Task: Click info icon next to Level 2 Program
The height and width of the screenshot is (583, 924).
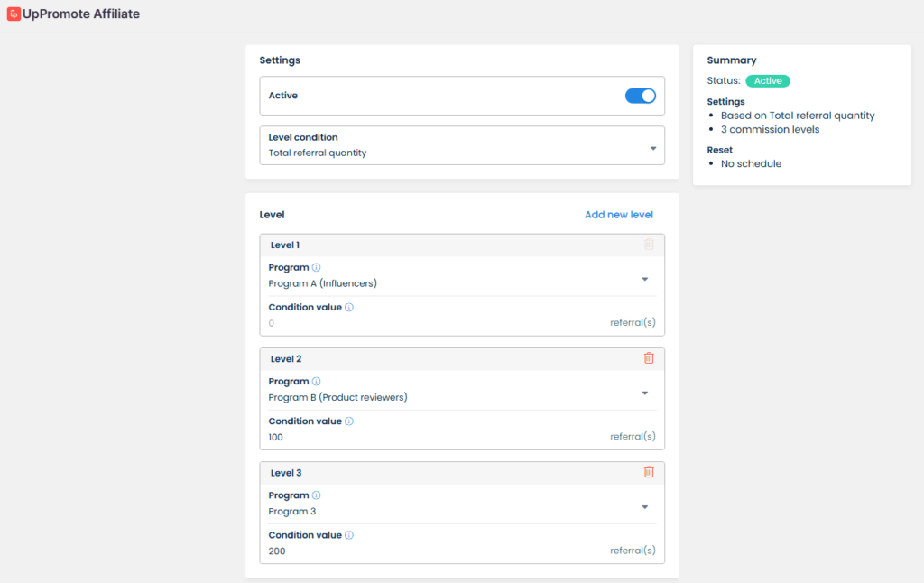Action: point(316,382)
